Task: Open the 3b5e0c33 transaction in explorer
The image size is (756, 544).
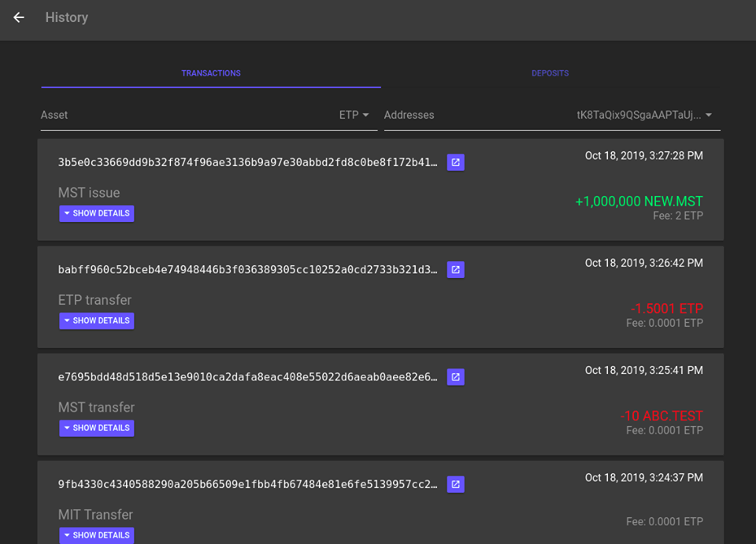Action: 456,162
